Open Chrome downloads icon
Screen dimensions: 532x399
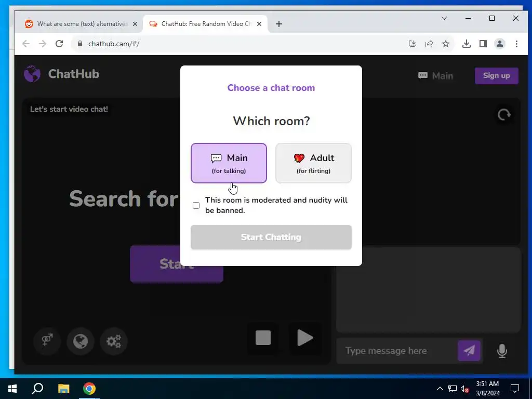tap(467, 44)
